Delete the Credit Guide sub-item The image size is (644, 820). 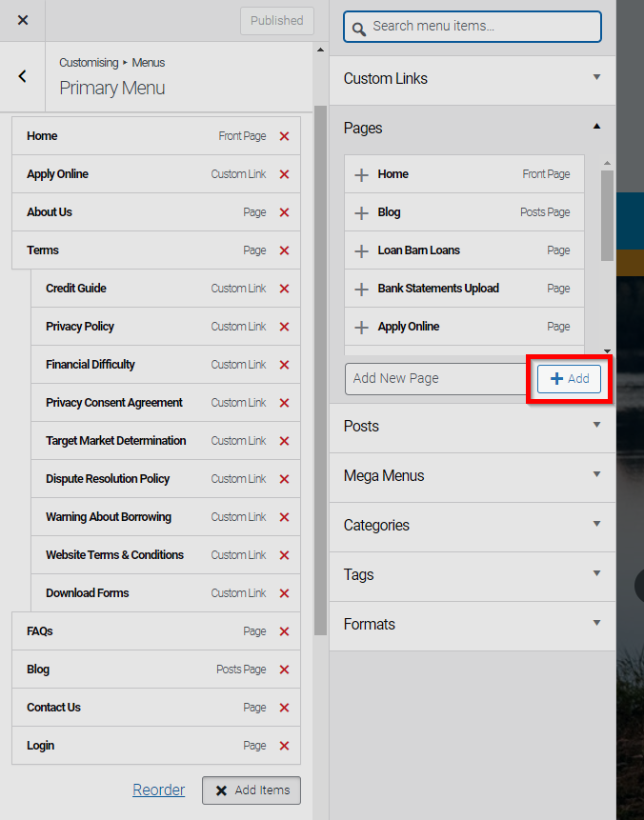284,289
